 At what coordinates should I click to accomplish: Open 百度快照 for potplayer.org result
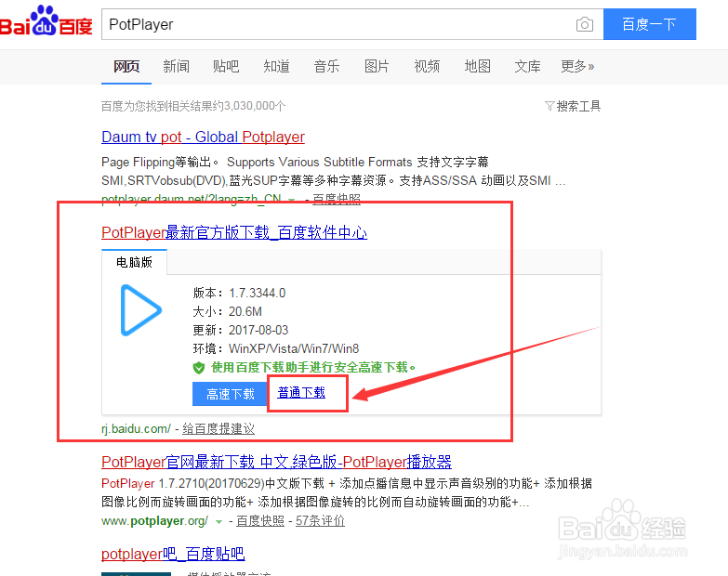(260, 521)
